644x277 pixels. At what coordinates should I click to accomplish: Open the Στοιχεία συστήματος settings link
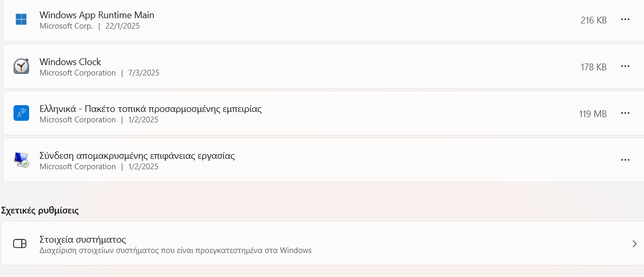click(322, 244)
